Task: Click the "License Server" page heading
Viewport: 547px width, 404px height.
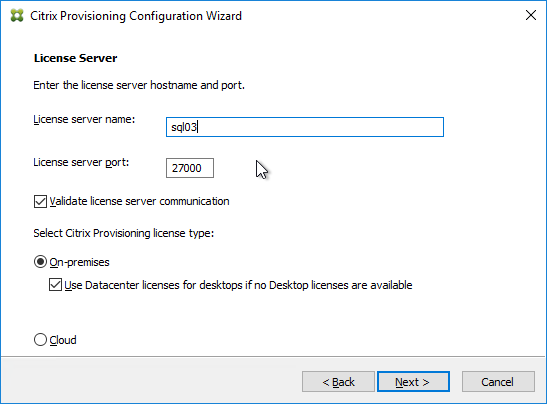Action: (x=75, y=58)
